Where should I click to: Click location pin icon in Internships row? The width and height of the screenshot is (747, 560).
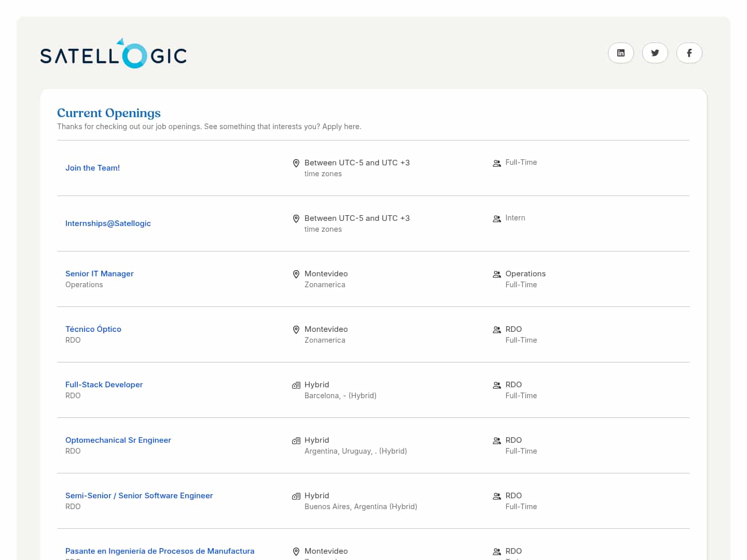point(296,219)
